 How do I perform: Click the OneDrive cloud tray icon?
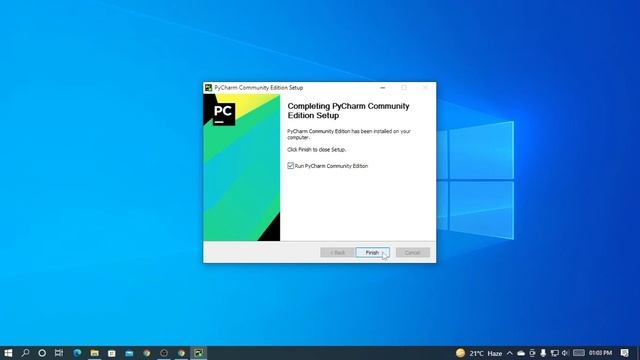pyautogui.click(x=521, y=353)
